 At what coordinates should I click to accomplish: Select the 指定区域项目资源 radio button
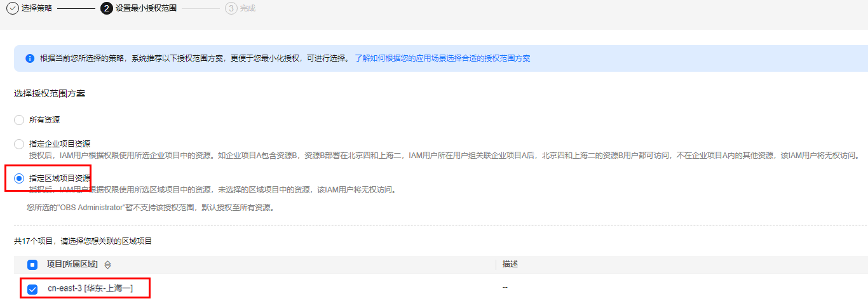19,178
